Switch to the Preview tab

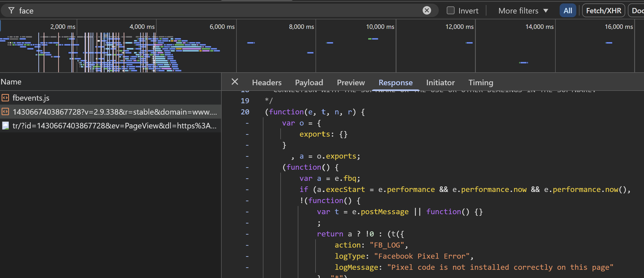[351, 83]
